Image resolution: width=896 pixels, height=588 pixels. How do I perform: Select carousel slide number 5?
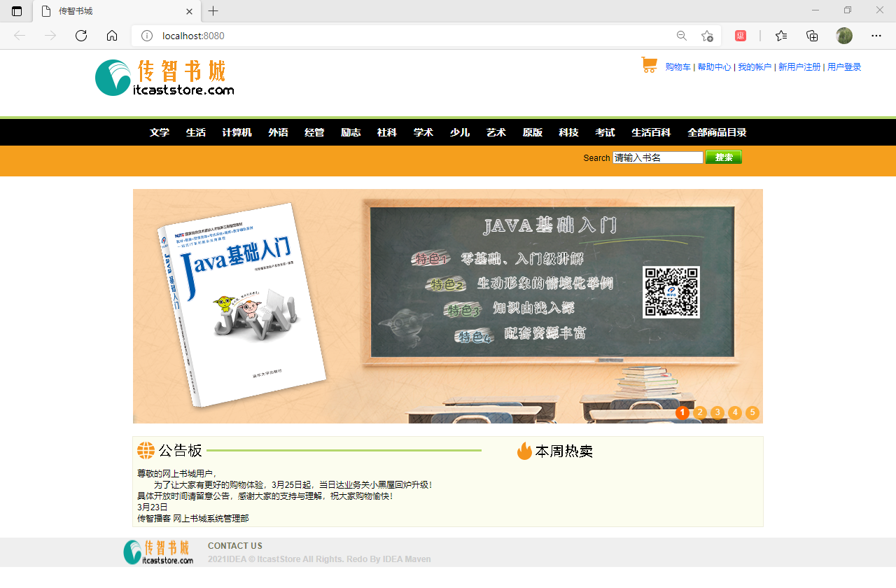[752, 413]
